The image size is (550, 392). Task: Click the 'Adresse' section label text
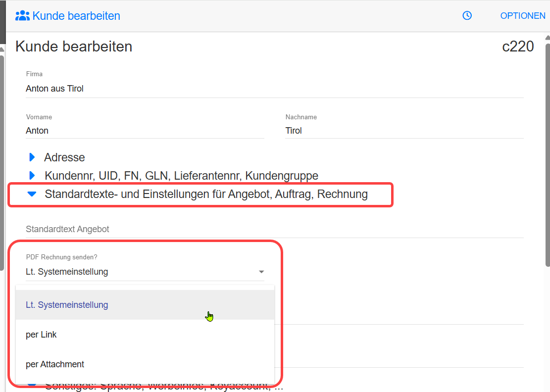64,157
